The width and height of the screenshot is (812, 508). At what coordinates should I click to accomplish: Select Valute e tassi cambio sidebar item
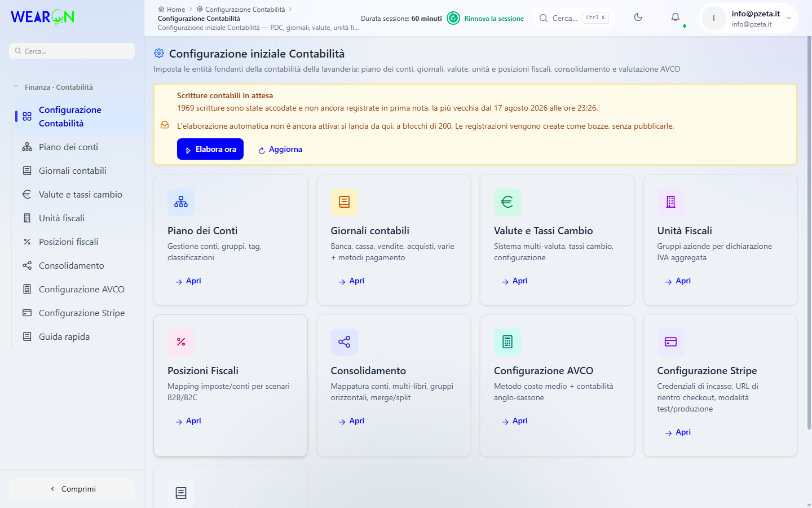[x=78, y=194]
